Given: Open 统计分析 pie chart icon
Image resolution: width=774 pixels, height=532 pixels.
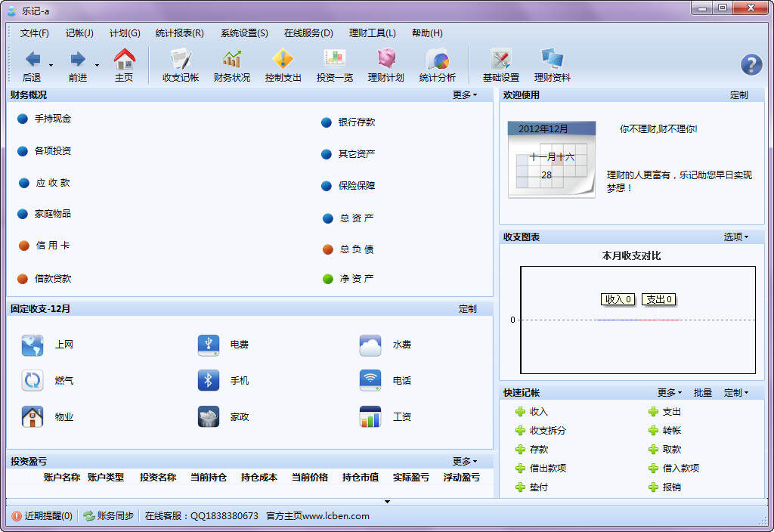Looking at the screenshot, I should point(438,60).
